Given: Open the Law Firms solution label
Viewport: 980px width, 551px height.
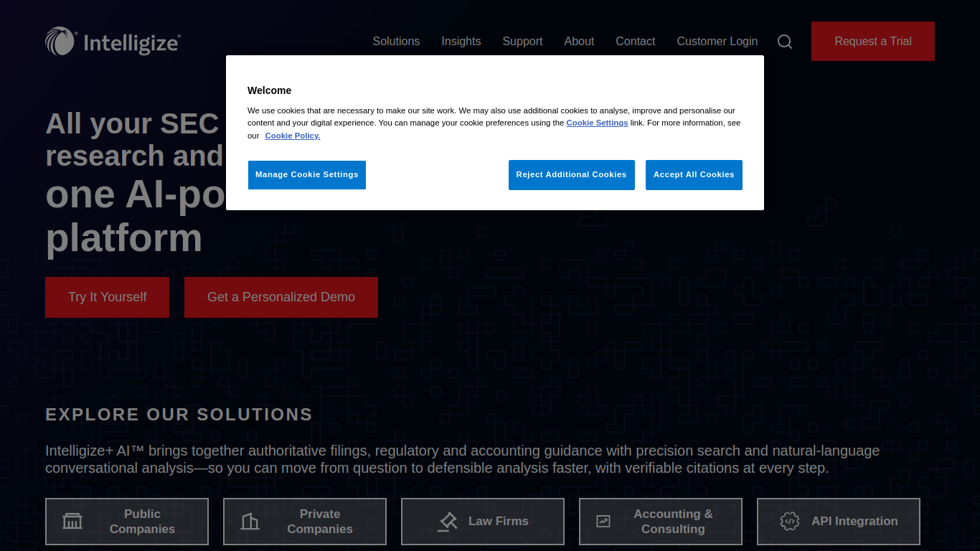Looking at the screenshot, I should click(499, 522).
